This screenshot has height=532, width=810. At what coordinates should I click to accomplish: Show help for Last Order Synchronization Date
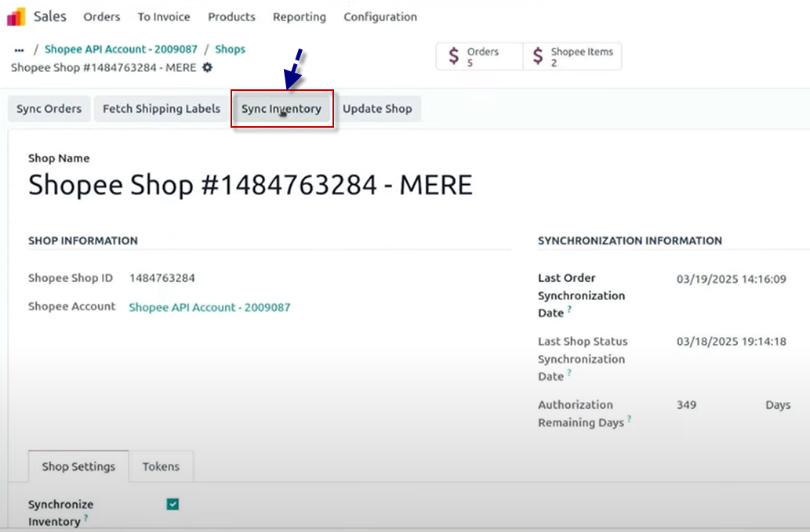pyautogui.click(x=569, y=309)
